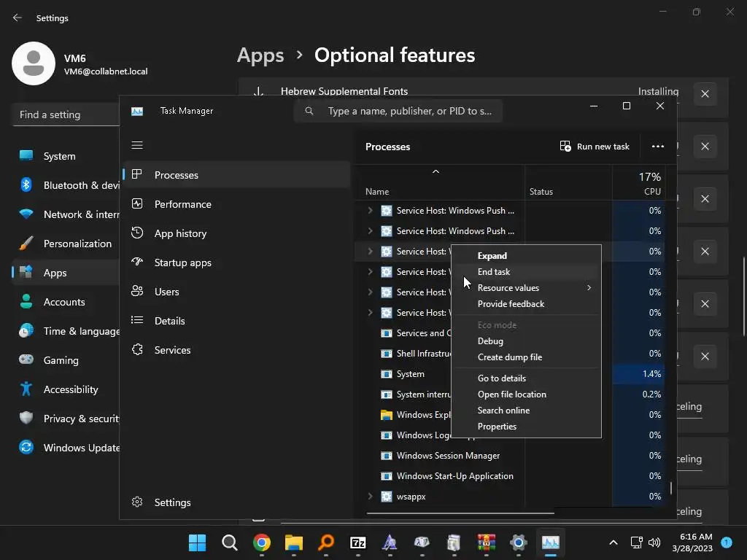Open Time & language settings
Viewport: 747px width, 560px height.
(x=66, y=331)
